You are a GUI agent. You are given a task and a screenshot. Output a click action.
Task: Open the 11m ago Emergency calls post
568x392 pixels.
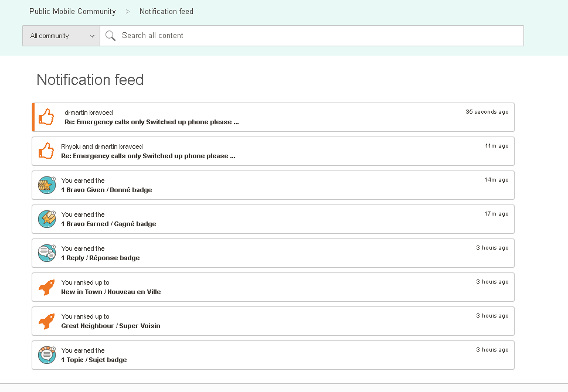coord(148,156)
